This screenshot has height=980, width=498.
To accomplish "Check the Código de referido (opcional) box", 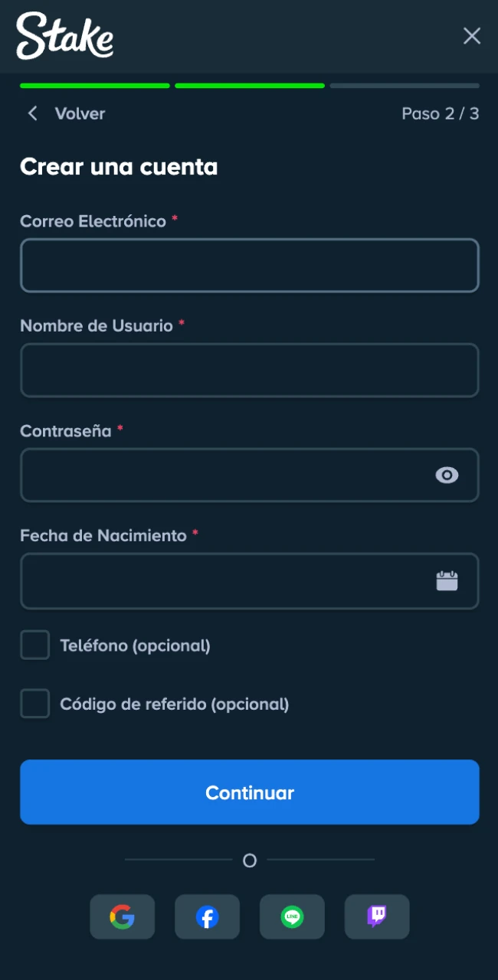I will 34,704.
